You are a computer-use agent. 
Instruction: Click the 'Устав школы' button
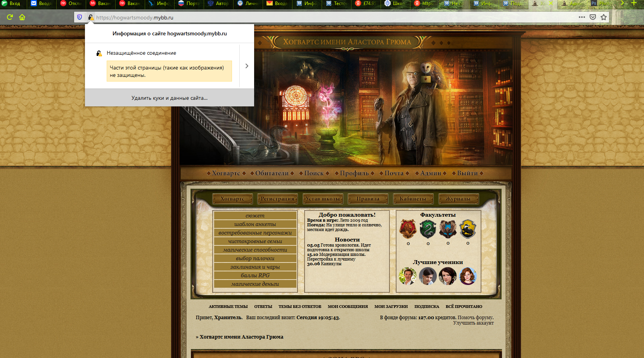click(x=323, y=199)
